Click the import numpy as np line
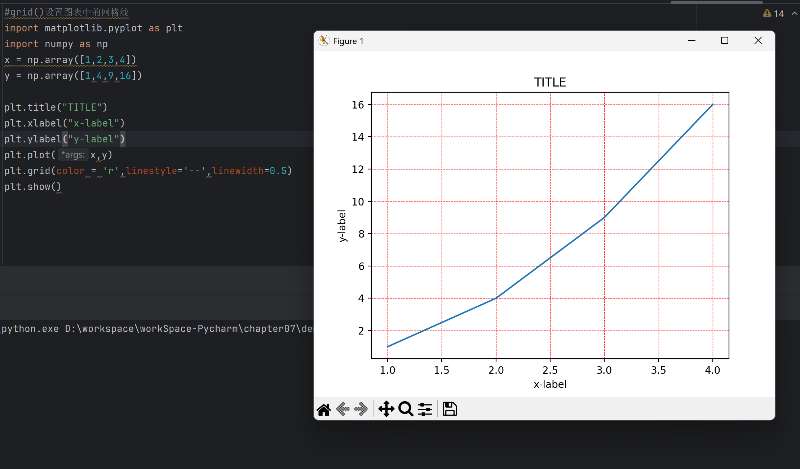Viewport: 800px width, 469px height. point(56,44)
